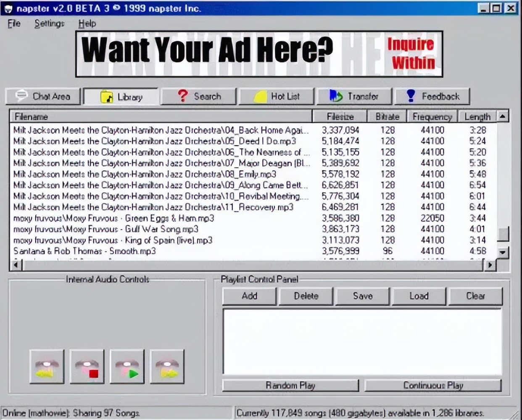Viewport: 522px width, 420px height.
Task: Select the 06_The Nearness of... row
Action: point(253,152)
